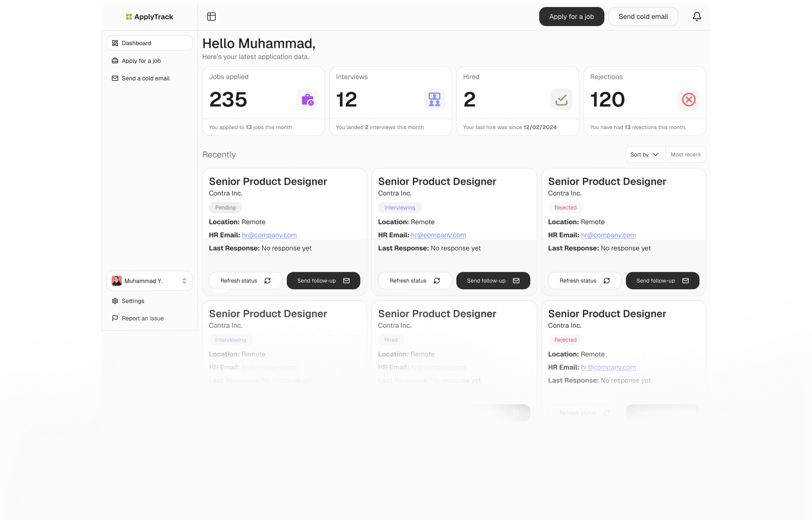Click the red X Rejections icon
The image size is (812, 520).
pyautogui.click(x=688, y=99)
